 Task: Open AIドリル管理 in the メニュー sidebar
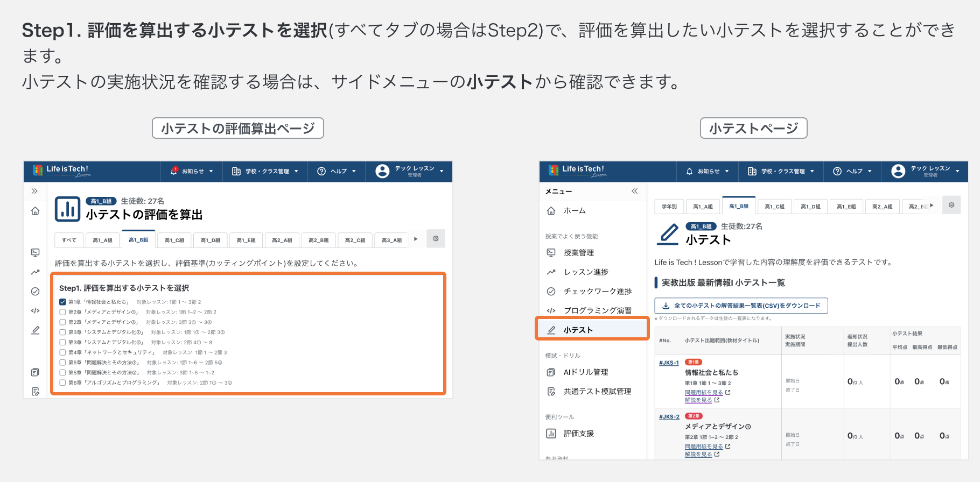[x=592, y=372]
